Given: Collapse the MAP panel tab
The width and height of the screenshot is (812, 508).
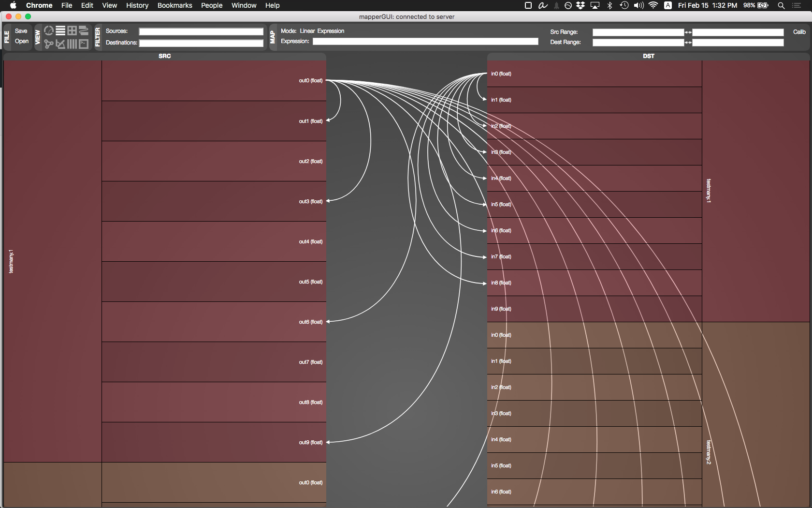Looking at the screenshot, I should coord(274,36).
